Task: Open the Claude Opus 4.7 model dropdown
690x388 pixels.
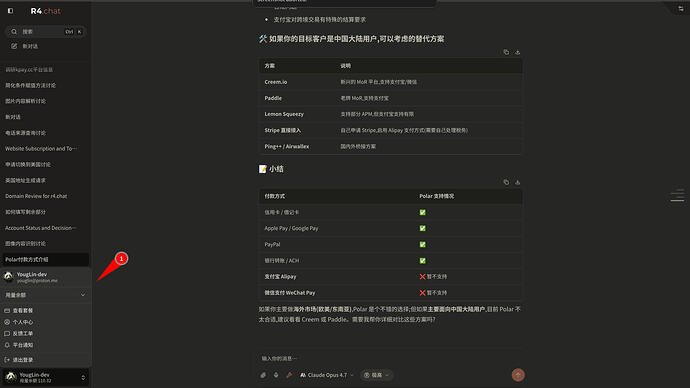Action: pyautogui.click(x=327, y=375)
